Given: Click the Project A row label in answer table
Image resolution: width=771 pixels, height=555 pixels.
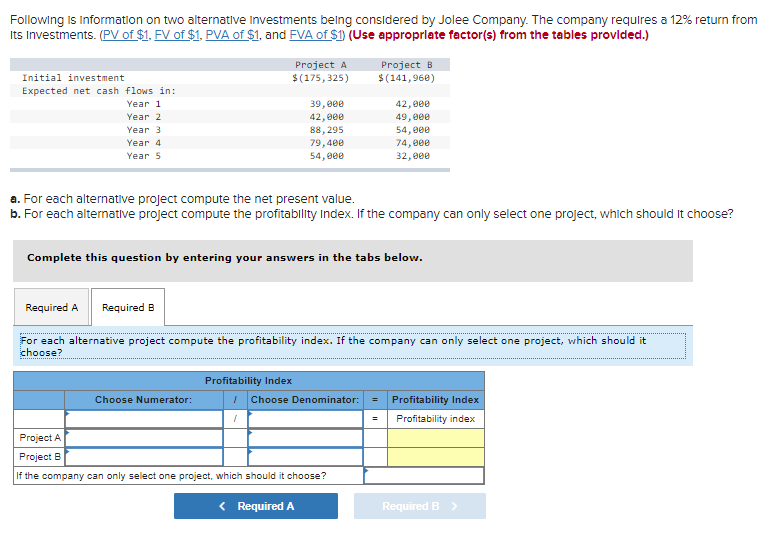Looking at the screenshot, I should point(40,438).
